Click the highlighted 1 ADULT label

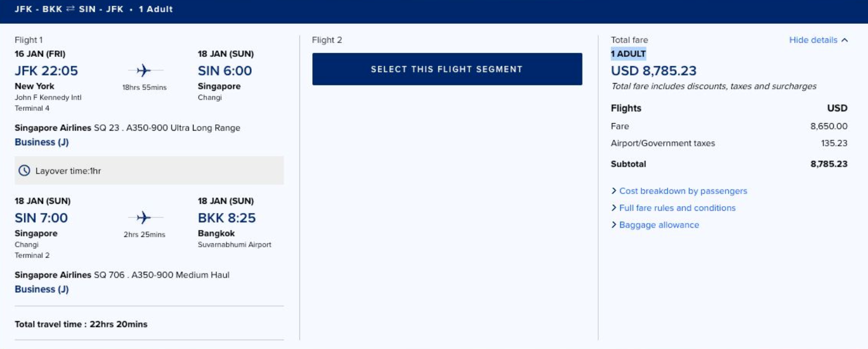tap(628, 54)
